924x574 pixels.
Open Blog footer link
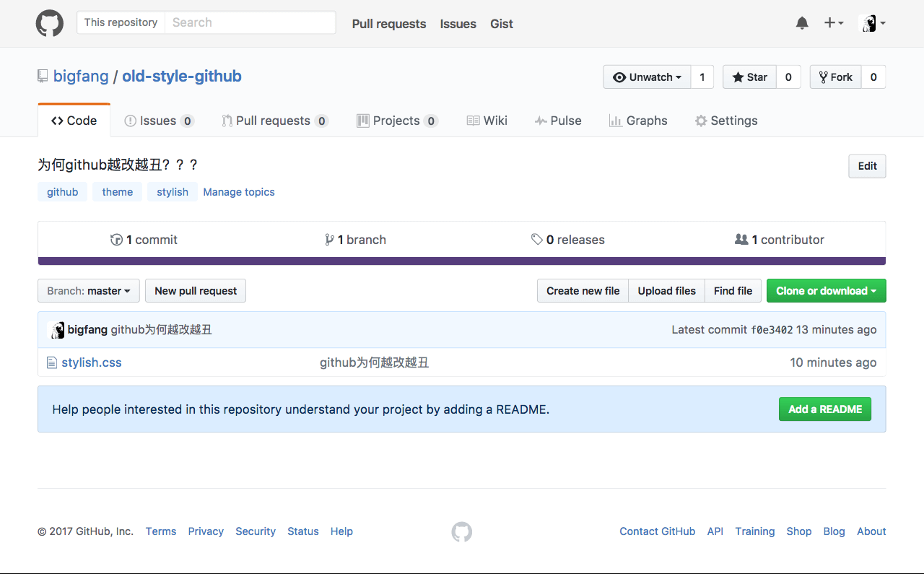[x=834, y=531]
